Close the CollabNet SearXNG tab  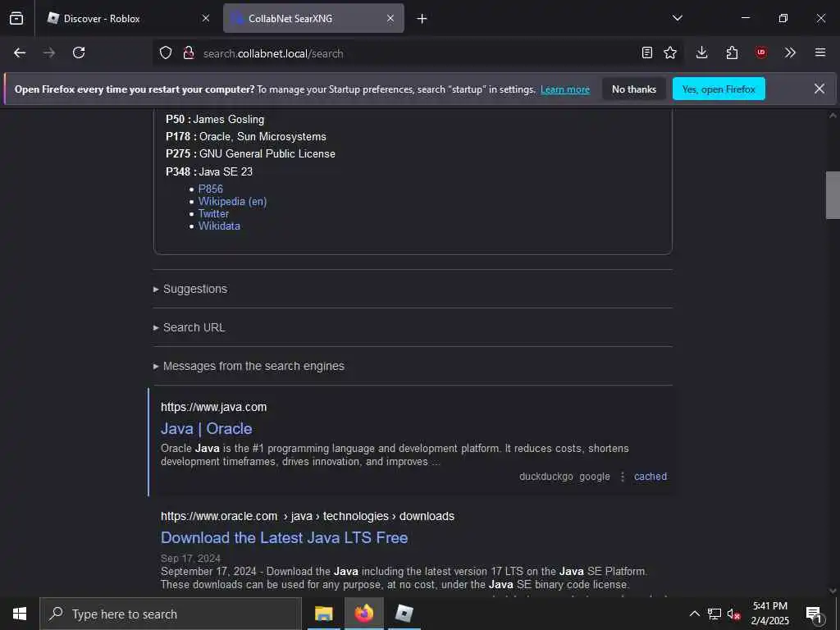(x=390, y=18)
